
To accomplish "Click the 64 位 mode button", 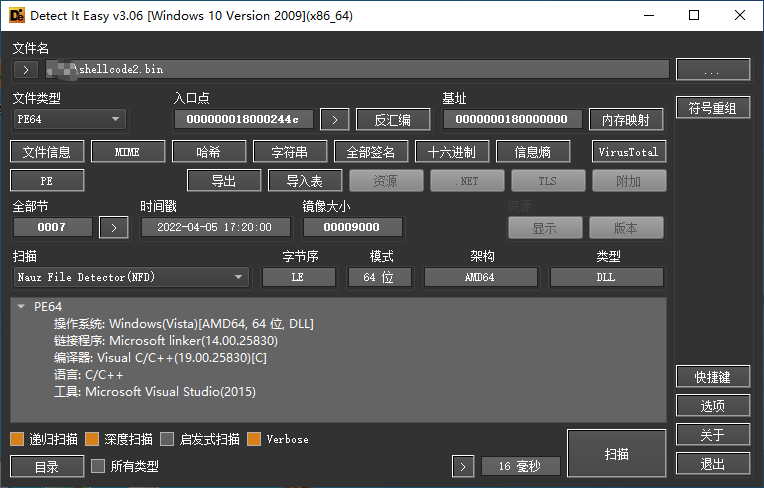I will pos(380,277).
